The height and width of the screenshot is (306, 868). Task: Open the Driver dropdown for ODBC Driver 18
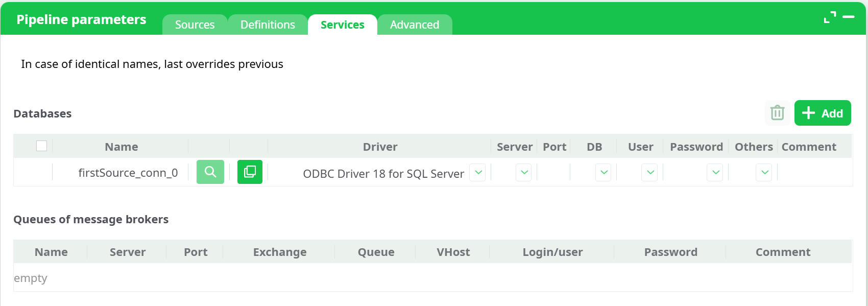pyautogui.click(x=478, y=172)
